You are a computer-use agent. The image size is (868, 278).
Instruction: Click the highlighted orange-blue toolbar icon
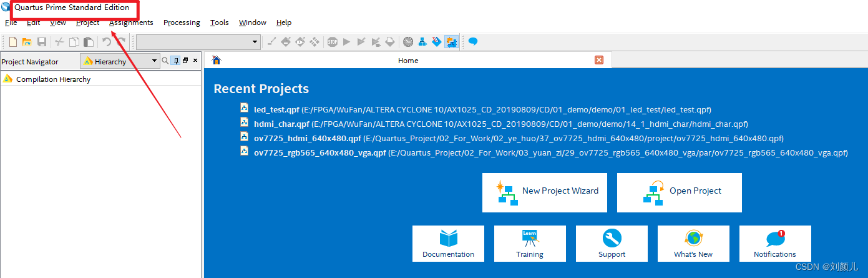point(451,42)
